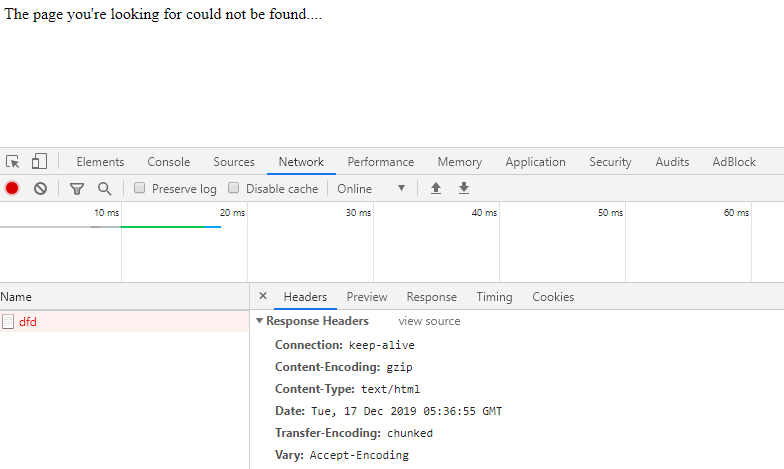Click the Name column header

pos(124,296)
